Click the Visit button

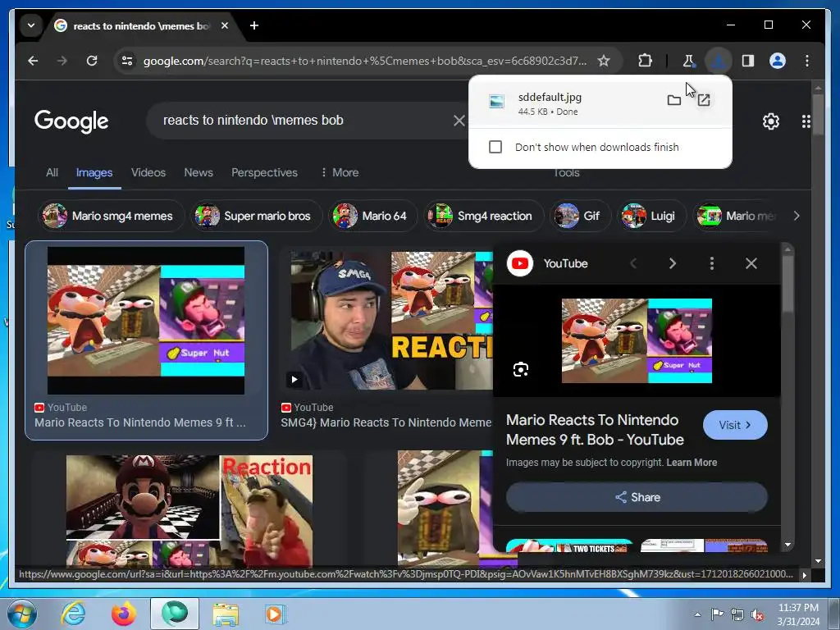pyautogui.click(x=735, y=426)
